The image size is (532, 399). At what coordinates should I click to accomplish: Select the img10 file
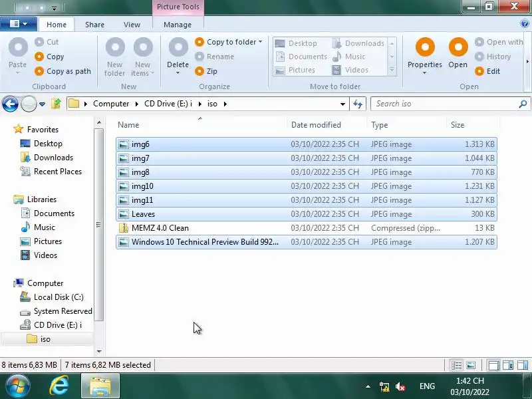(307, 186)
